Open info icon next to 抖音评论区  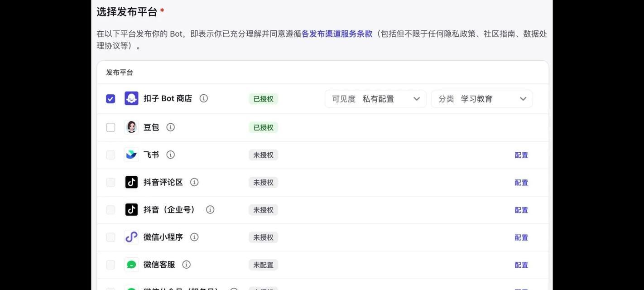point(194,182)
